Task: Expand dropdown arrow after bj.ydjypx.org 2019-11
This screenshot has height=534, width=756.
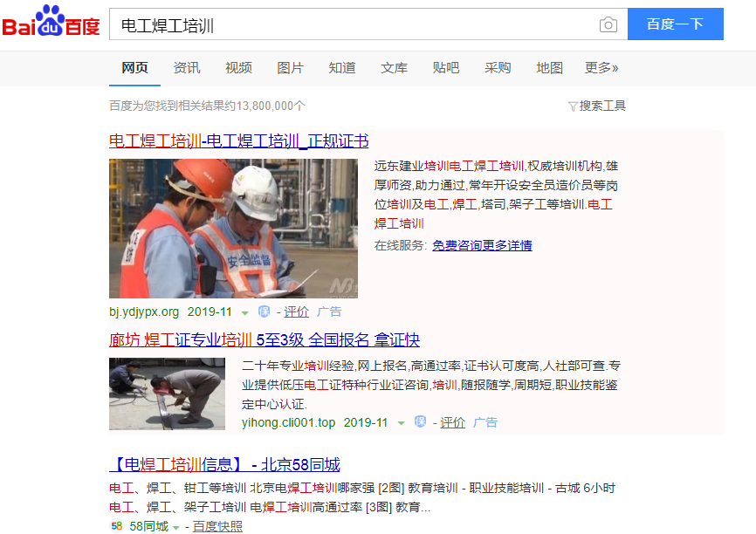Action: pyautogui.click(x=245, y=313)
